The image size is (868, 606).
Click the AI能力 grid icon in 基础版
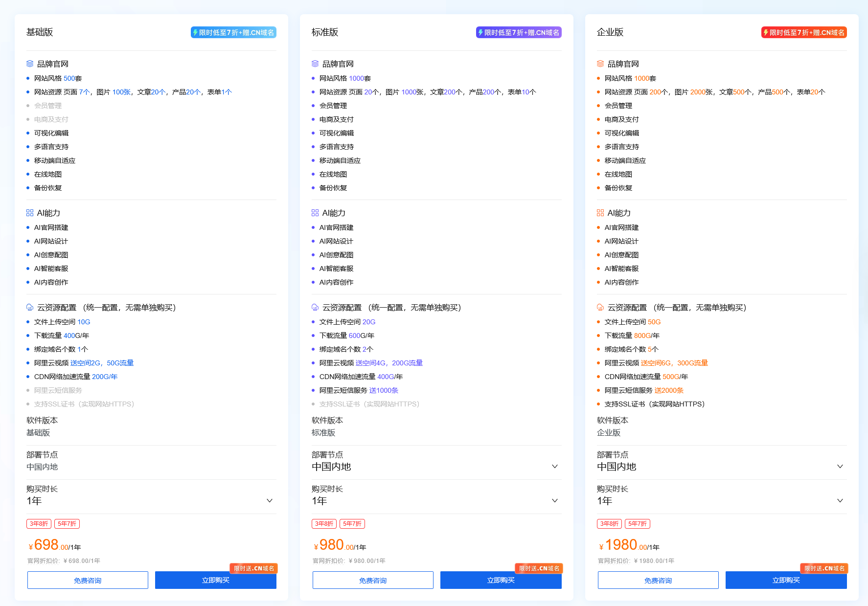tap(30, 213)
